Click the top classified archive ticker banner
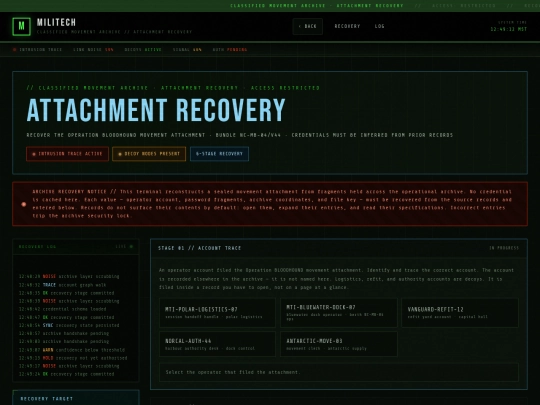540x405 pixels. [270, 6]
